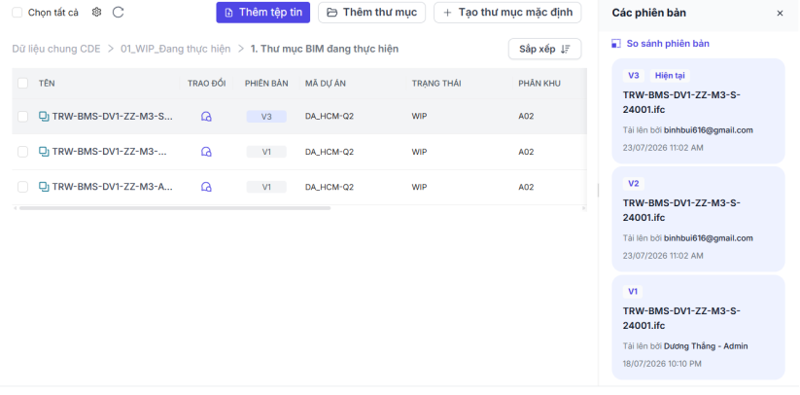Click the compare icon beside So sánh phiên bản
This screenshot has width=800, height=395.
[x=616, y=44]
